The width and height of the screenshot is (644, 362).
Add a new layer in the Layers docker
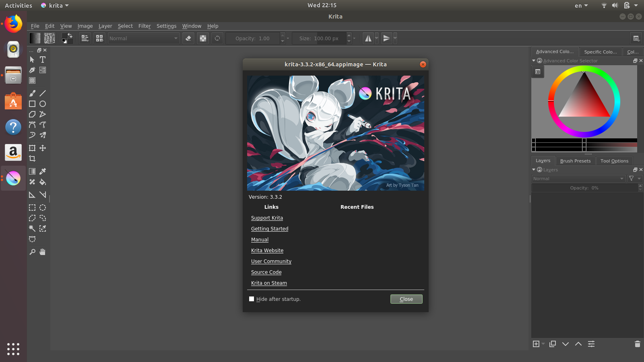[x=537, y=344]
